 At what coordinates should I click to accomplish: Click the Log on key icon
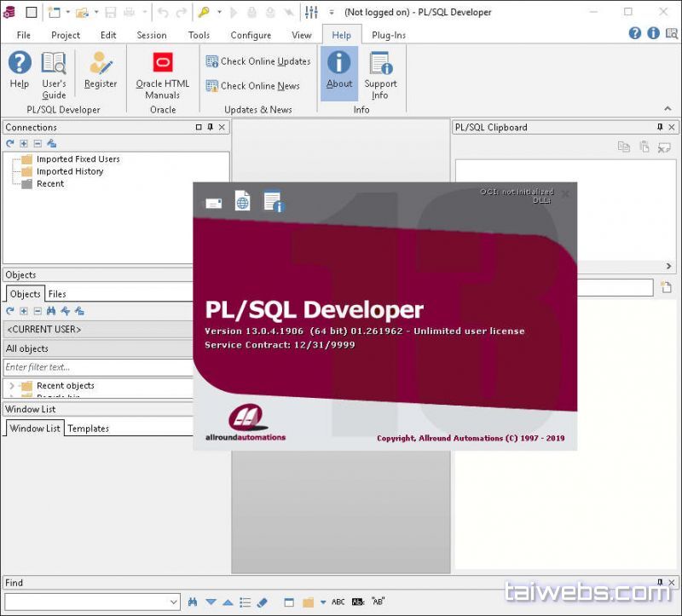click(x=203, y=12)
